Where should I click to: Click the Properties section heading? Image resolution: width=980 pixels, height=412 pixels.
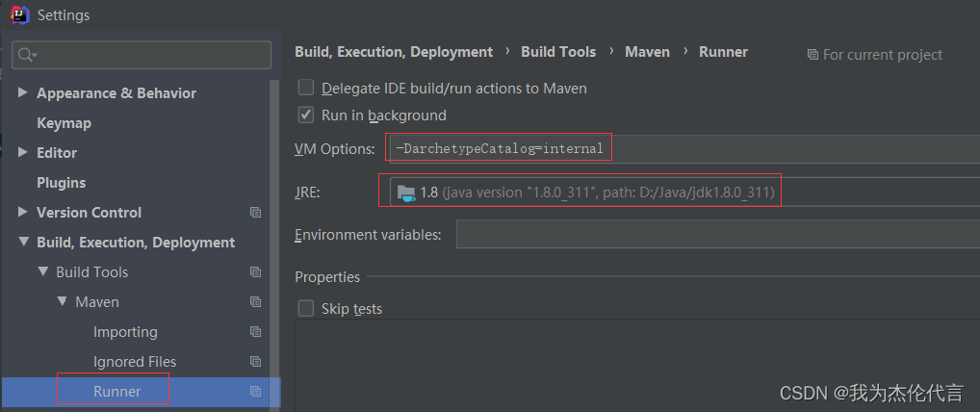(327, 277)
